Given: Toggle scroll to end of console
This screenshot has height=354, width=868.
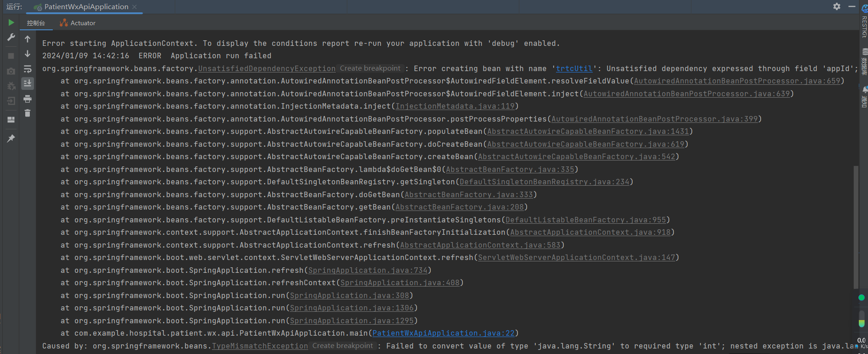Looking at the screenshot, I should point(28,83).
